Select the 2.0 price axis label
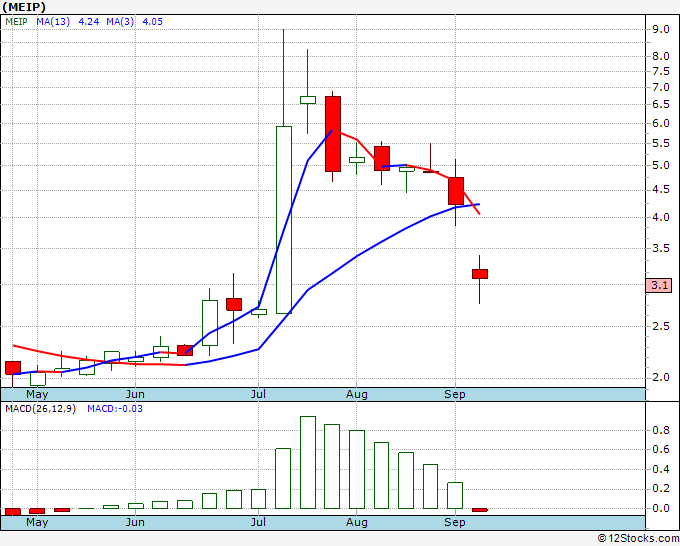 661,377
